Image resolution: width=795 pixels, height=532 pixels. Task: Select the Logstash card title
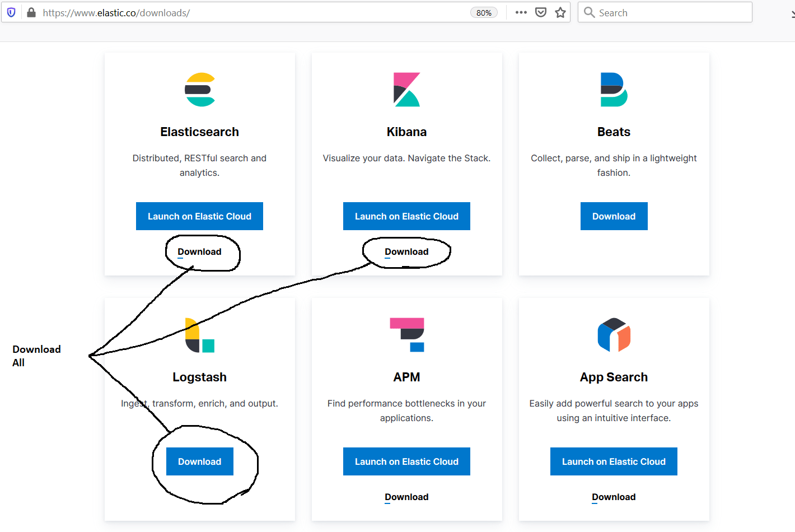click(200, 377)
